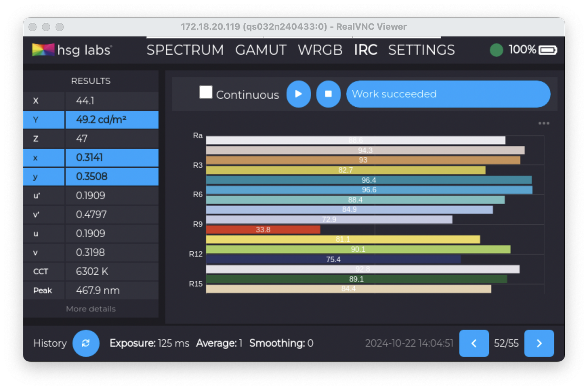
Task: Start measurement with the play button
Action: point(298,94)
